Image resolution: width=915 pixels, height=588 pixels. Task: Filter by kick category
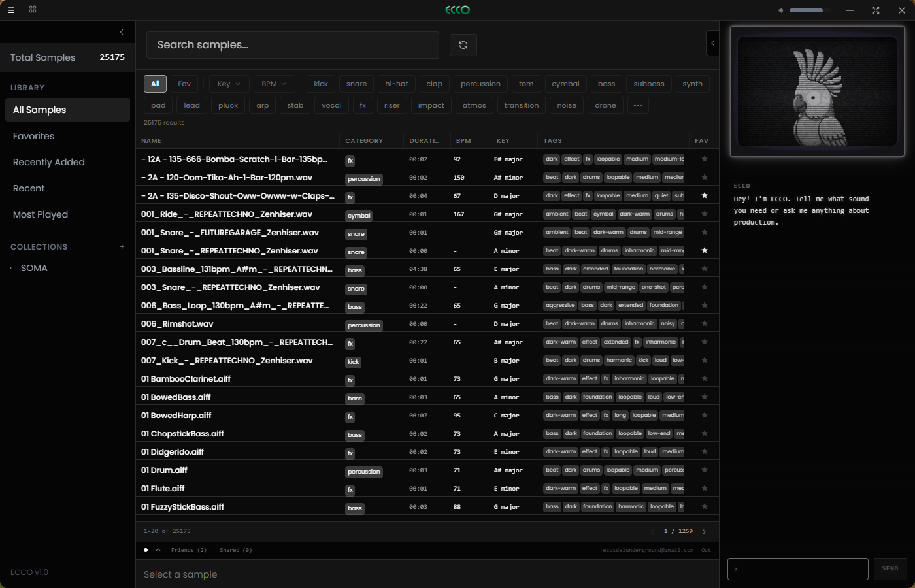(321, 84)
